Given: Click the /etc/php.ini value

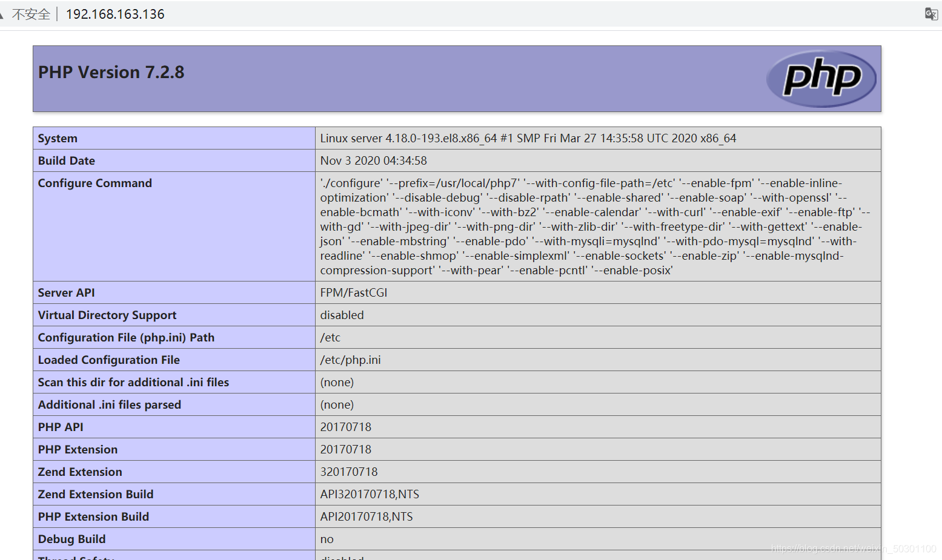Looking at the screenshot, I should (x=351, y=360).
